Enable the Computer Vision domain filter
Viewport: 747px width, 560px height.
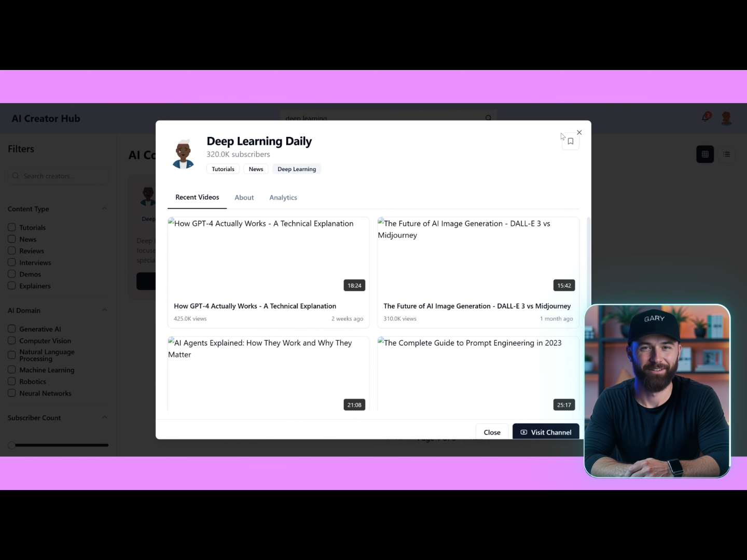(11, 341)
